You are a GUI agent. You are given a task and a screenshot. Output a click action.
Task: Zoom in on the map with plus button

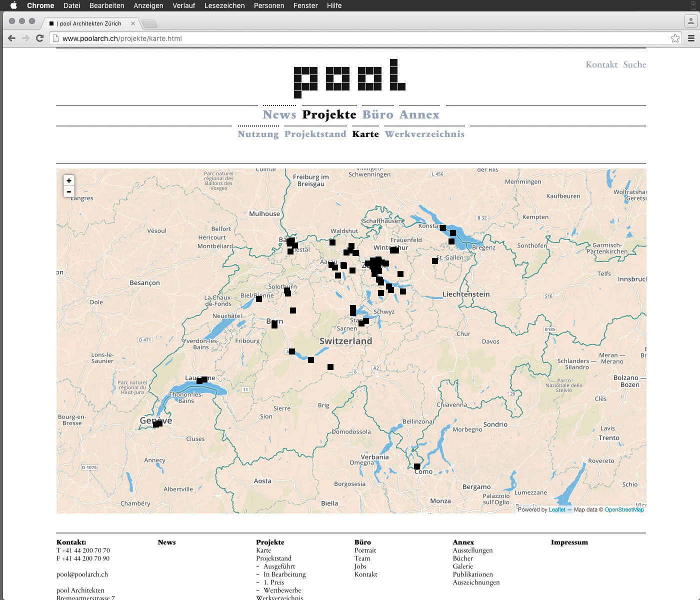click(69, 180)
